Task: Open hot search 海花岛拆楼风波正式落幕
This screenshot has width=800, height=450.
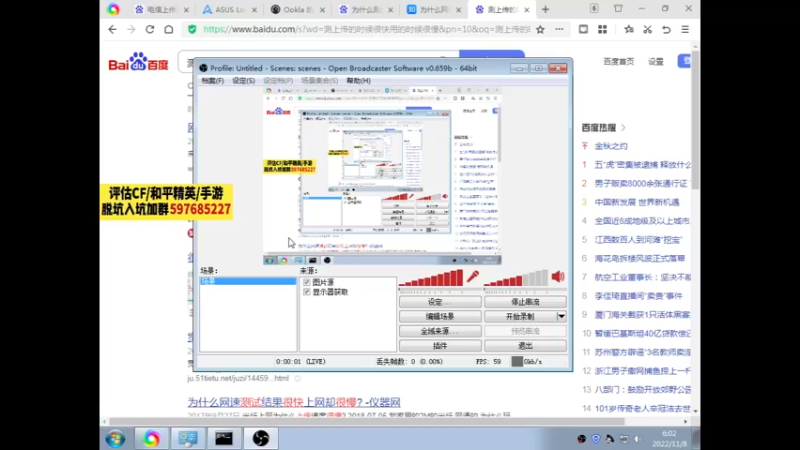Action: pos(640,259)
